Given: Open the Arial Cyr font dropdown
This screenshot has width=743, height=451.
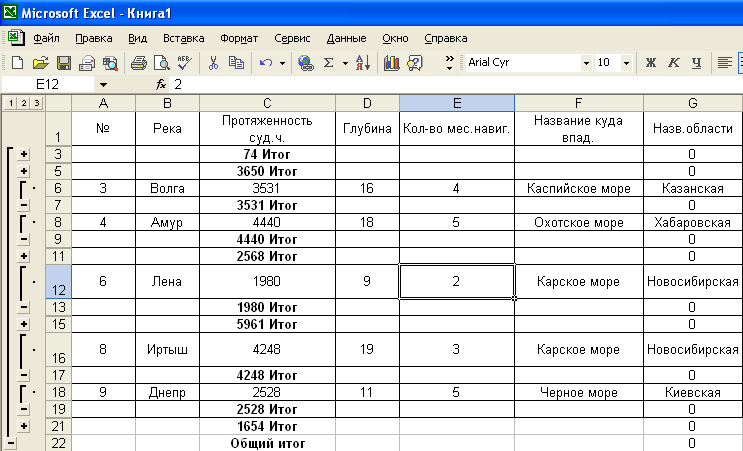Looking at the screenshot, I should tap(586, 63).
